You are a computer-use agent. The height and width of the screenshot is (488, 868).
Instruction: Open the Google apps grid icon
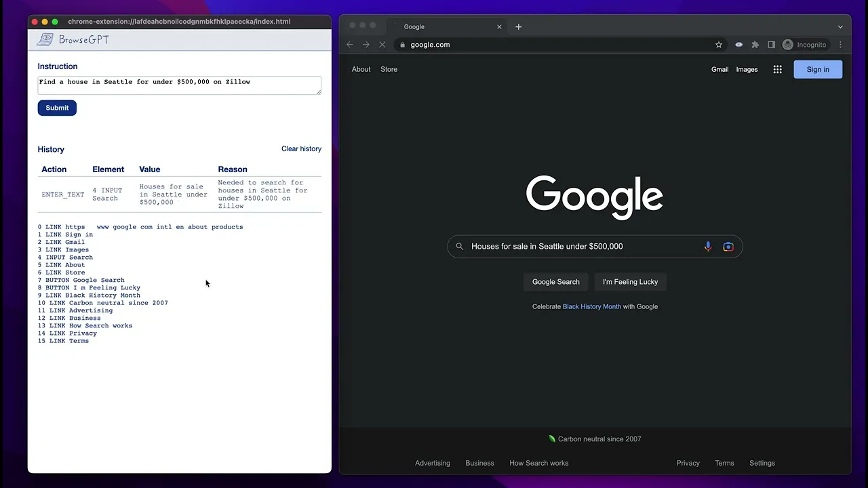(x=778, y=69)
